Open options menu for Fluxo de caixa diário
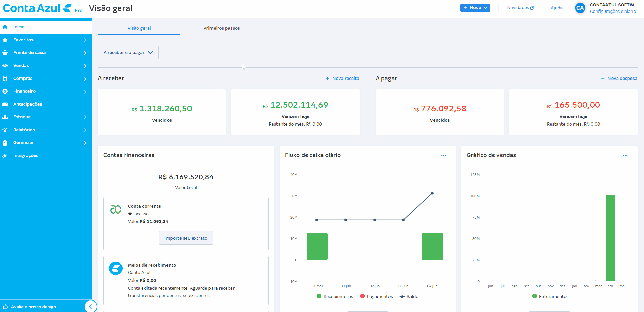The height and width of the screenshot is (312, 644). 443,155
